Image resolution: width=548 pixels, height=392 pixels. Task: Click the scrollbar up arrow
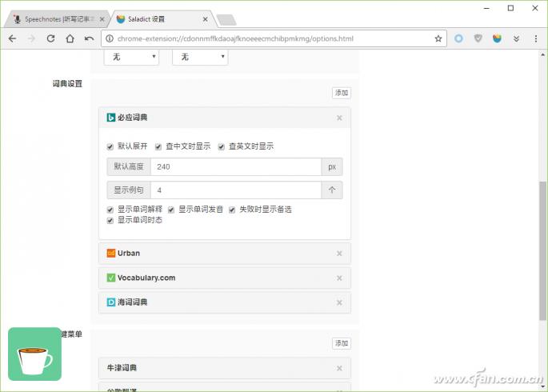542,54
